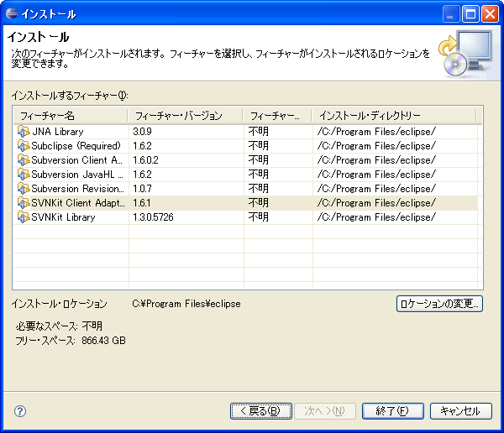Click the SVNKit Library feature icon
Image resolution: width=504 pixels, height=433 pixels.
tap(24, 217)
